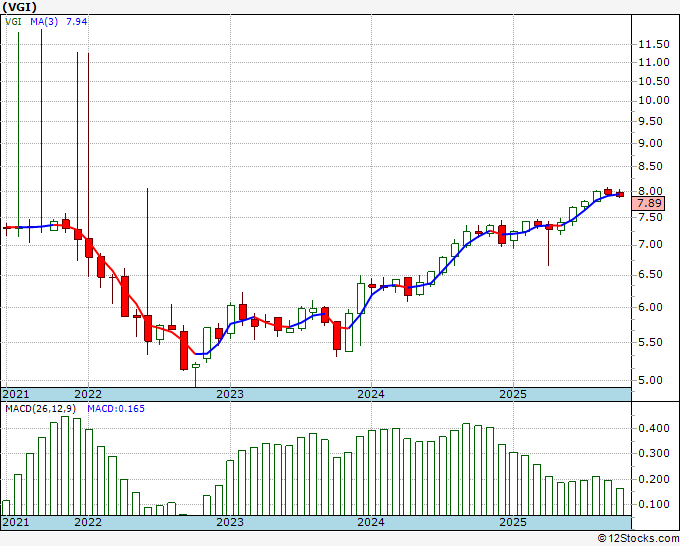Click the 0.400 MACD axis label

tap(654, 429)
